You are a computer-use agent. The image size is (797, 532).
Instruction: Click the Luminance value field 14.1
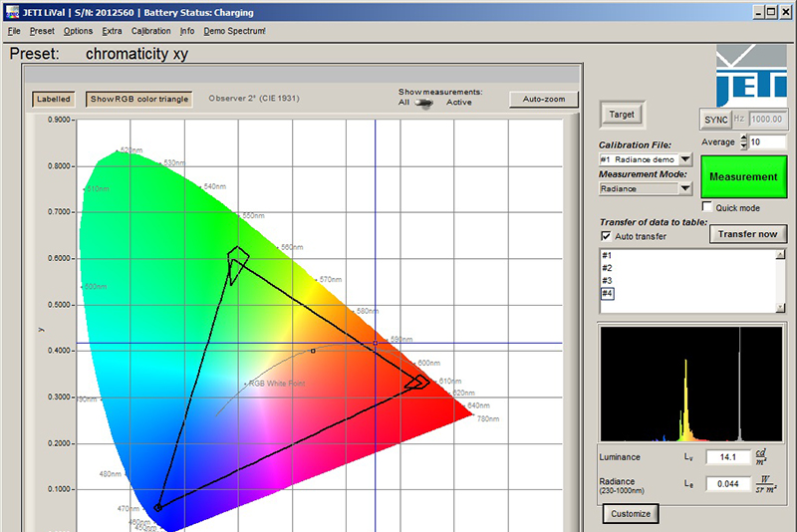728,457
